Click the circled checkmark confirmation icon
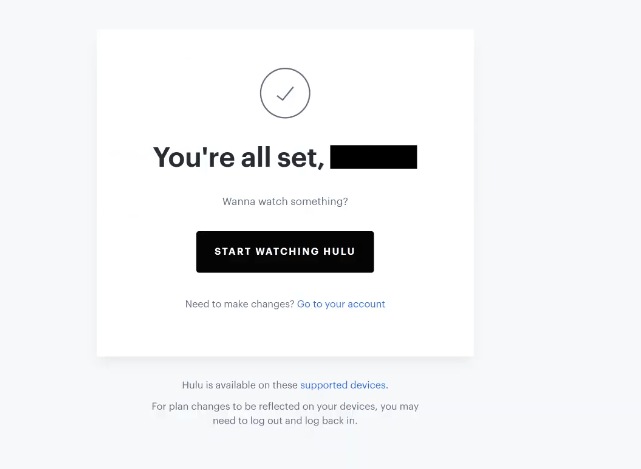Image resolution: width=641 pixels, height=469 pixels. pos(285,93)
